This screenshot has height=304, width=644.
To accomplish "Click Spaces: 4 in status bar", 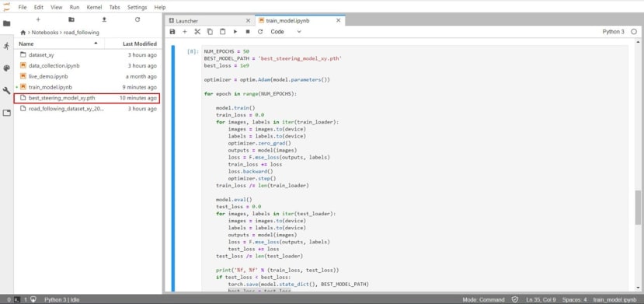I will [x=575, y=299].
